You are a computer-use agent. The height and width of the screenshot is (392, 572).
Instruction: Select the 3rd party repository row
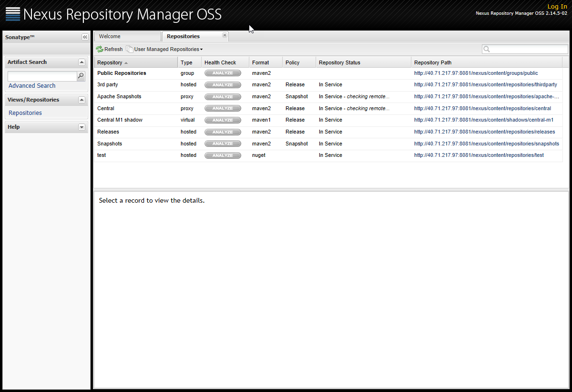[x=328, y=85]
